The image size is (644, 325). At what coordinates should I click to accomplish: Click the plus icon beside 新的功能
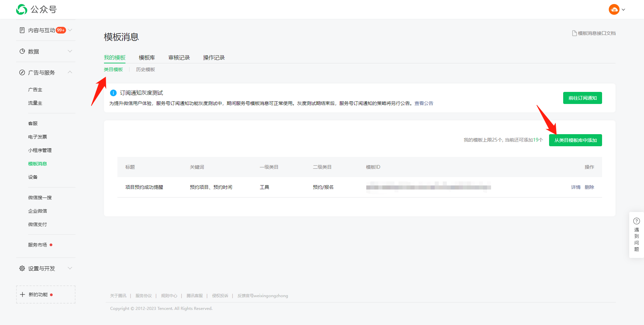[x=22, y=294]
